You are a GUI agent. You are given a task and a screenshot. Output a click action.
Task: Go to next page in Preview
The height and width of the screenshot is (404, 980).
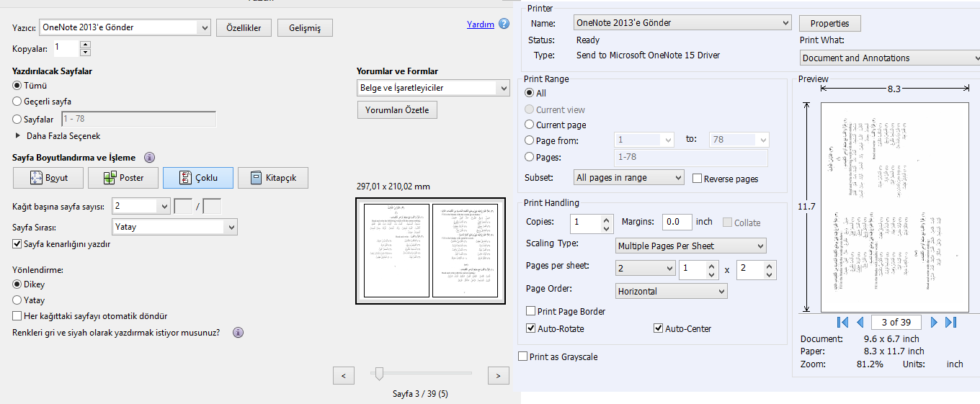pyautogui.click(x=934, y=322)
